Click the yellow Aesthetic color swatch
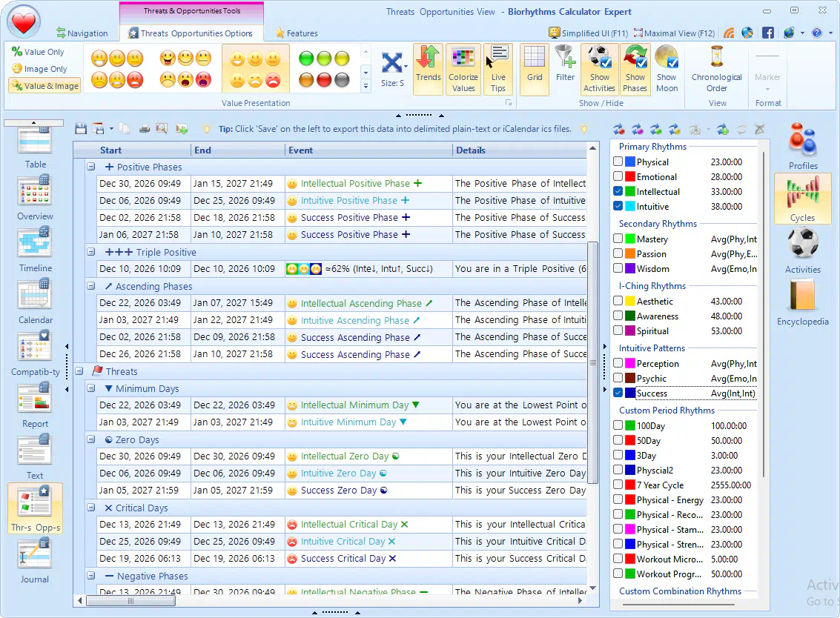840x618 pixels. coord(630,301)
